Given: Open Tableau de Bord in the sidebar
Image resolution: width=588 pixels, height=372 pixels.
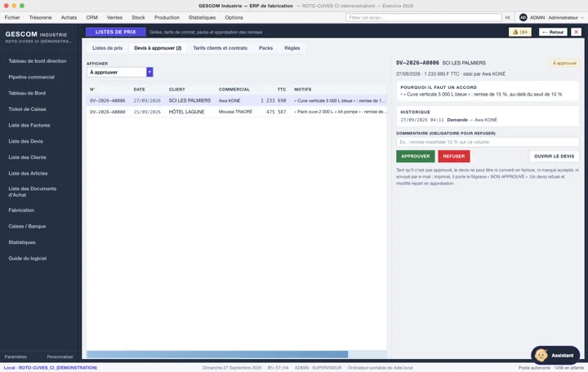Looking at the screenshot, I should (x=27, y=93).
